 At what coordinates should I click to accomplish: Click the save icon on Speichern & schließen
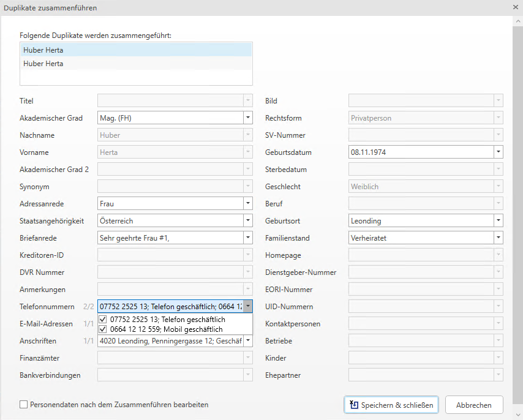pyautogui.click(x=353, y=405)
